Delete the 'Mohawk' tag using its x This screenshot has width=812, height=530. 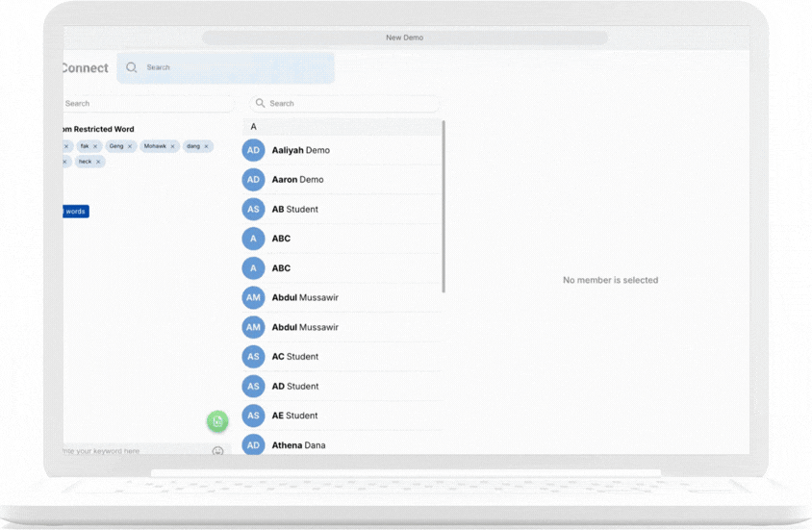tap(173, 146)
